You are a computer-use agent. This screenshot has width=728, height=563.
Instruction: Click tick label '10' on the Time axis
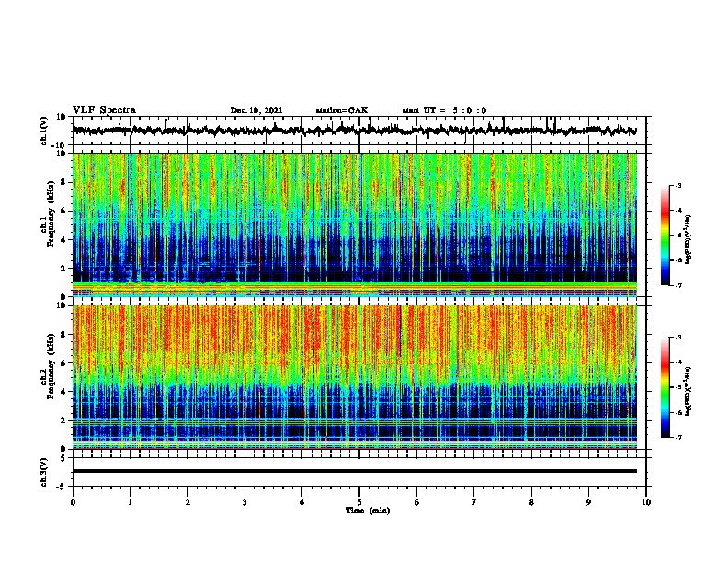(646, 502)
